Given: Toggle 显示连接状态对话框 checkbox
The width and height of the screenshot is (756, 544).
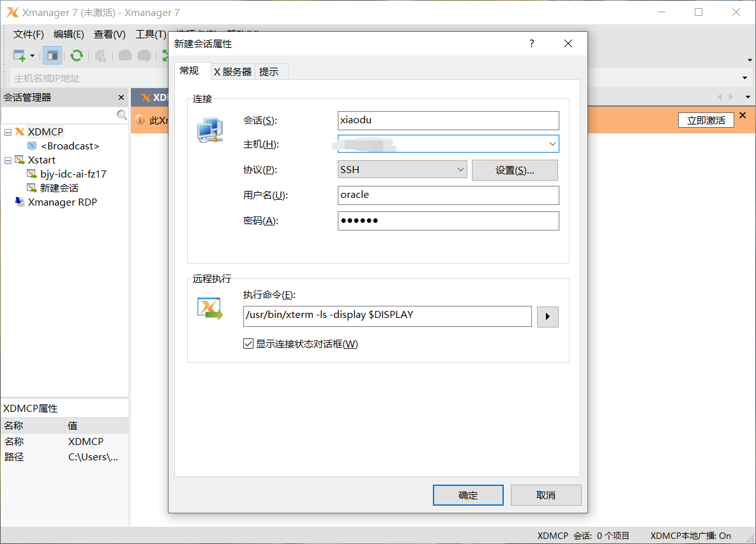Looking at the screenshot, I should [x=248, y=344].
